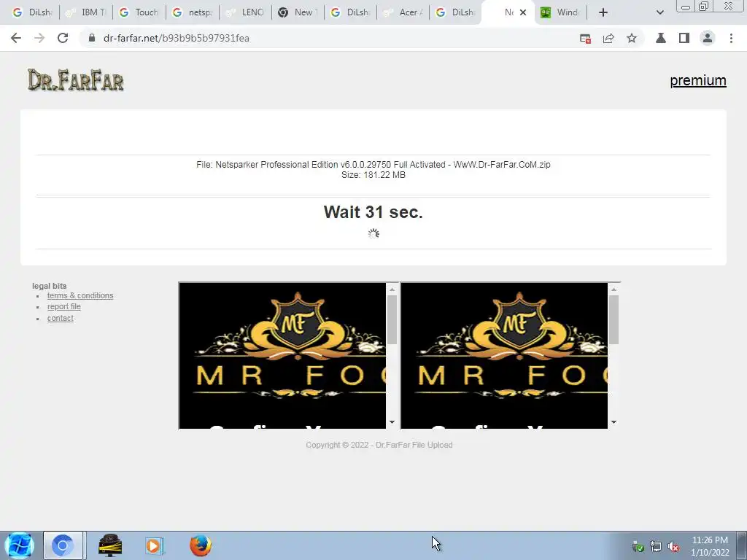Viewport: 747px width, 560px height.
Task: Switch to the Touch tab
Action: [x=139, y=12]
